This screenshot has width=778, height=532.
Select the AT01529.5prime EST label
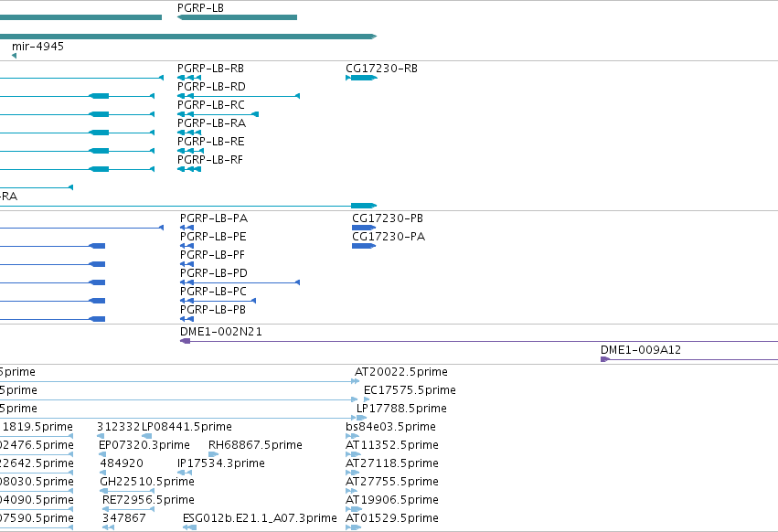point(392,518)
